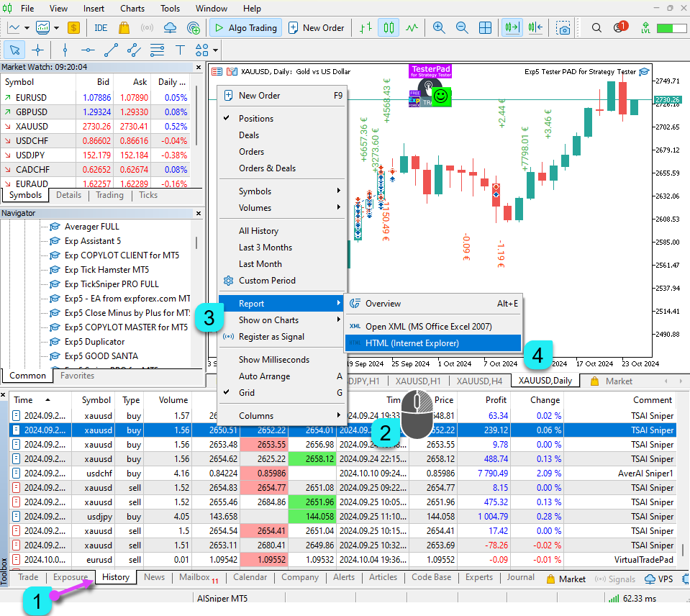
Task: Choose HTML (Internet Explorer) report option
Action: (412, 343)
